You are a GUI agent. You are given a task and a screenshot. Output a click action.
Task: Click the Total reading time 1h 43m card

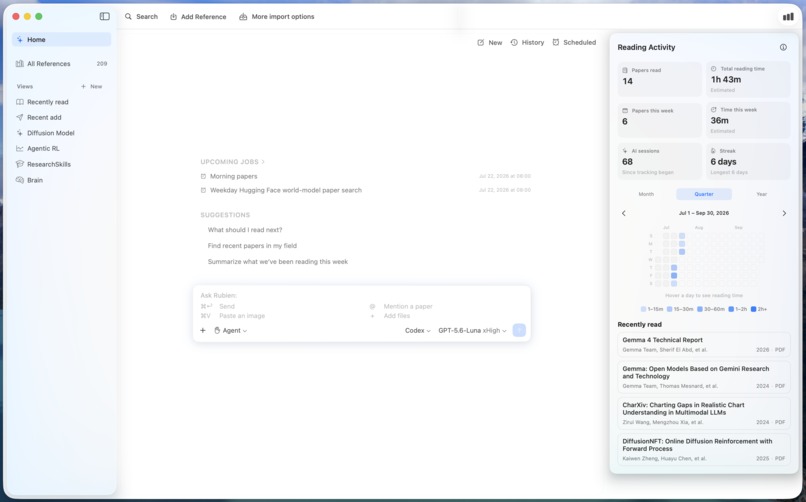[x=748, y=79]
